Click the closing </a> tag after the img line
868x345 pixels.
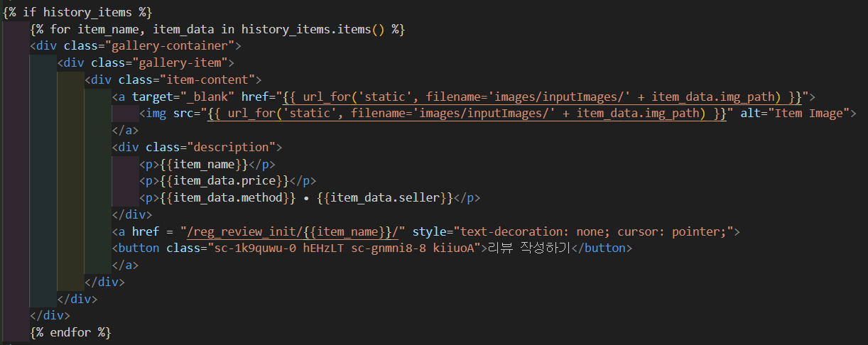125,131
